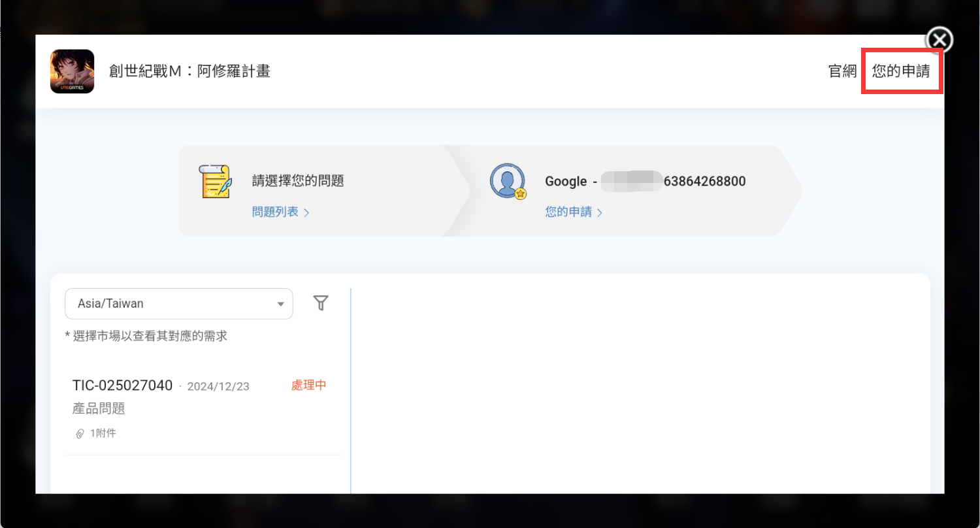980x528 pixels.
Task: Open 官網 in the header
Action: point(842,71)
